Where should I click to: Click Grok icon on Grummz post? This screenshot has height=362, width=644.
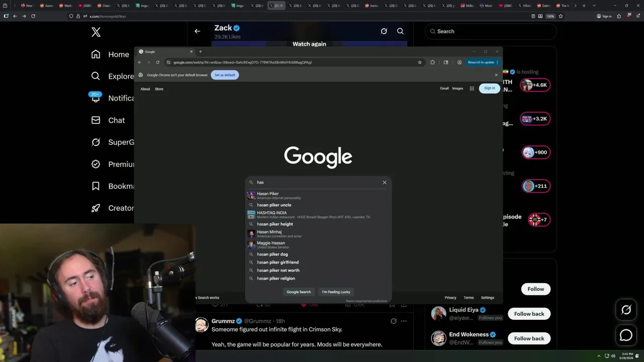[x=393, y=321]
